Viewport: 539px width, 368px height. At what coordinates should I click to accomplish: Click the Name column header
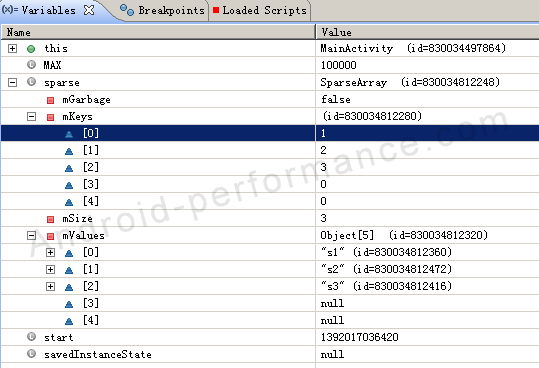point(158,32)
